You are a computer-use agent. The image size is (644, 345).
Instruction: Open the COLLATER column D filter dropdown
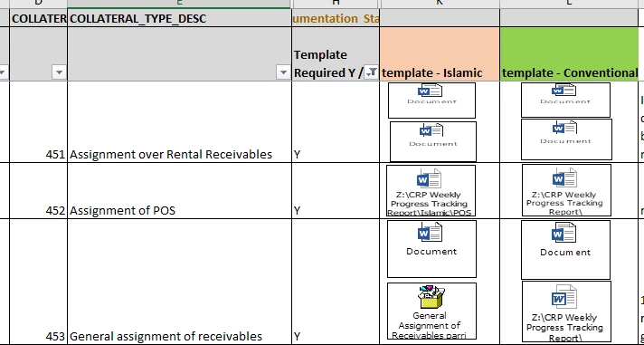click(x=59, y=72)
